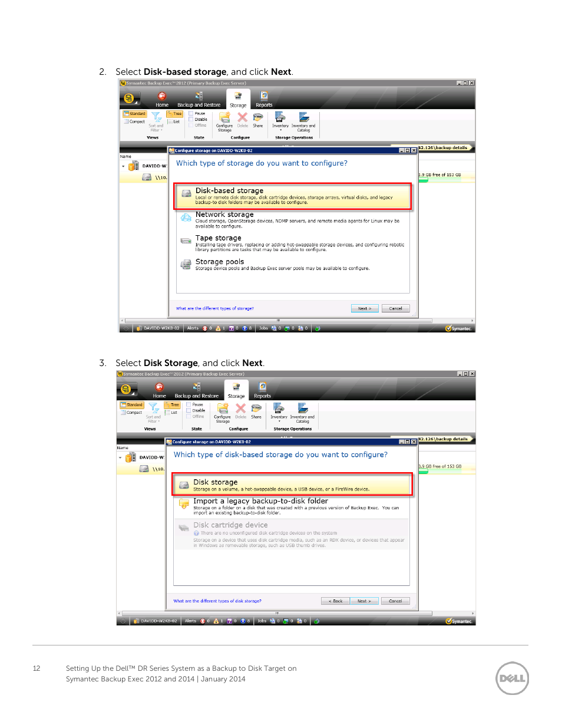Open Backup Exec button menu in step 3 screenshot
Viewport: 562px width, 728px height.
126,389
